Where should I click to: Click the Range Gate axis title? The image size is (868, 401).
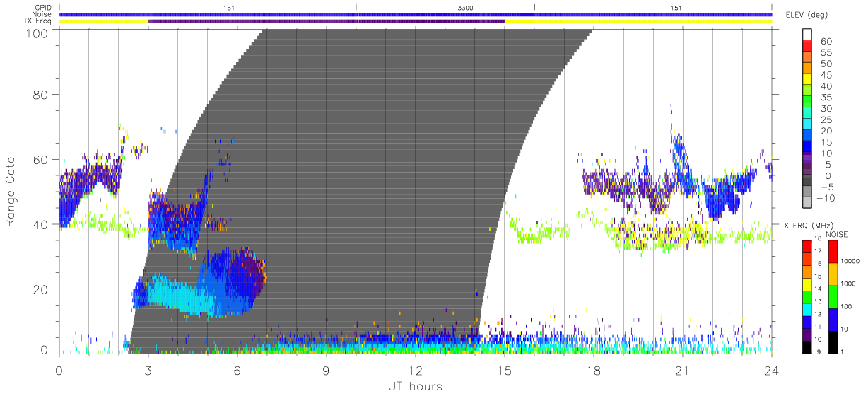11,191
